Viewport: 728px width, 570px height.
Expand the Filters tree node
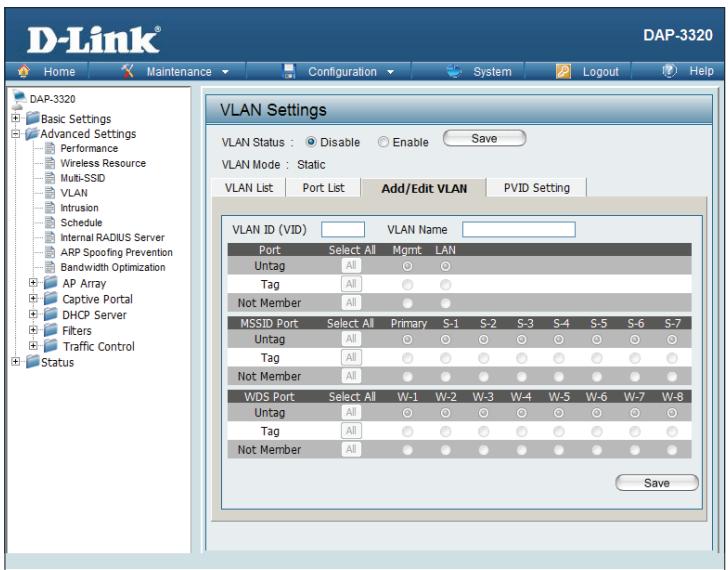pos(33,330)
